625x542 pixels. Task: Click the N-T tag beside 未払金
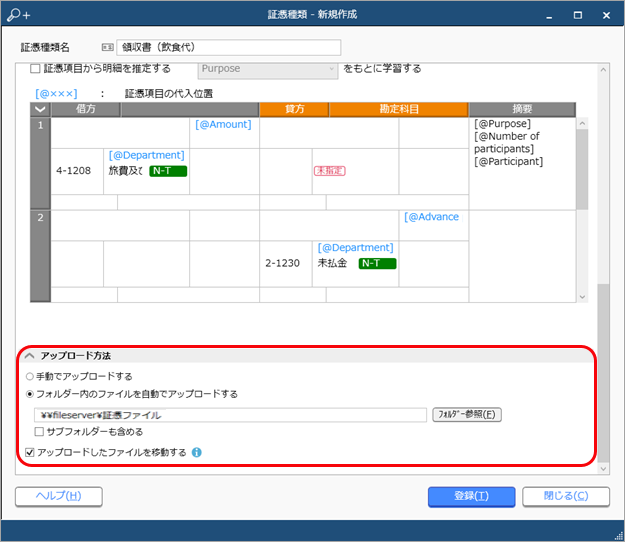377,263
